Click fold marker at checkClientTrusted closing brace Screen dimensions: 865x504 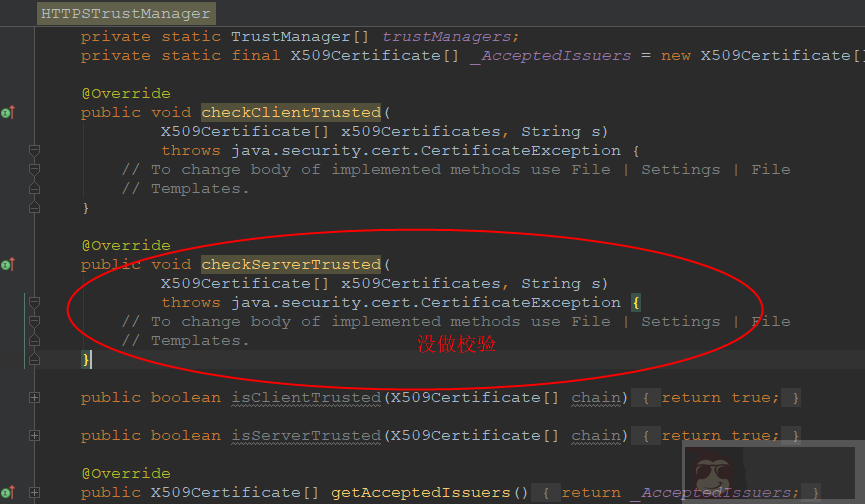(34, 207)
